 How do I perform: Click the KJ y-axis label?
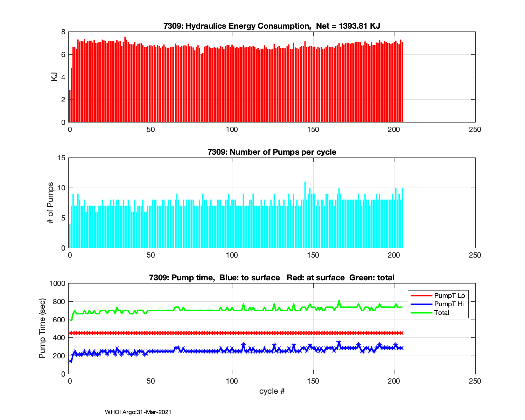click(54, 77)
